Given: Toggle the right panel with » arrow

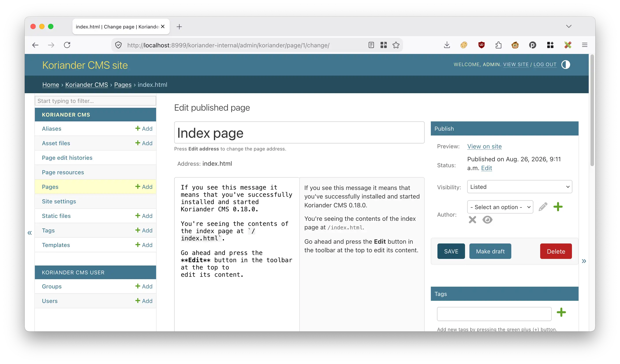Looking at the screenshot, I should [x=584, y=261].
